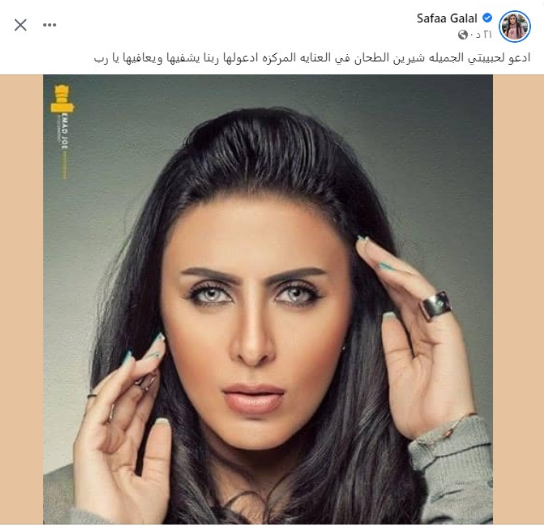Click the blue verified badge
552x528 pixels.
487,17
